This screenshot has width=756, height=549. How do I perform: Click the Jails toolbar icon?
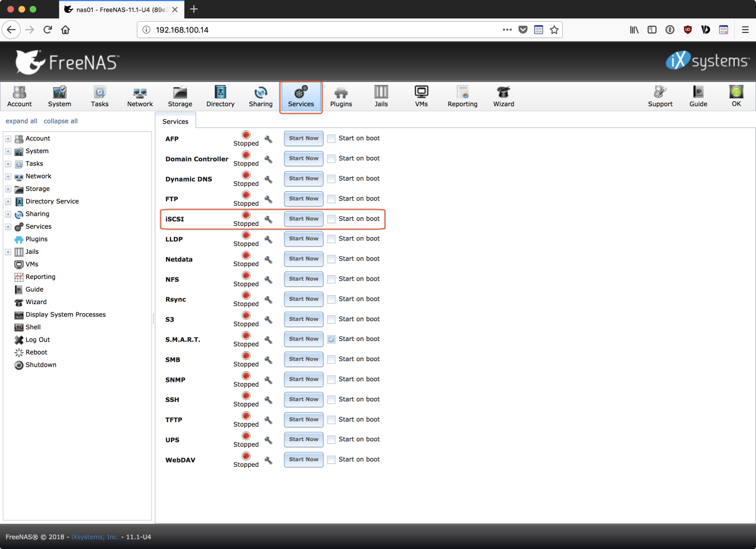[x=381, y=96]
